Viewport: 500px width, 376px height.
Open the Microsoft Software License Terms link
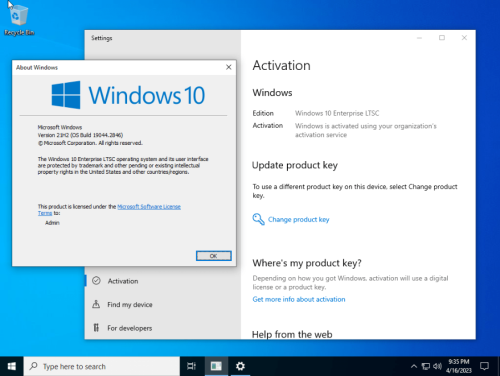pos(149,207)
